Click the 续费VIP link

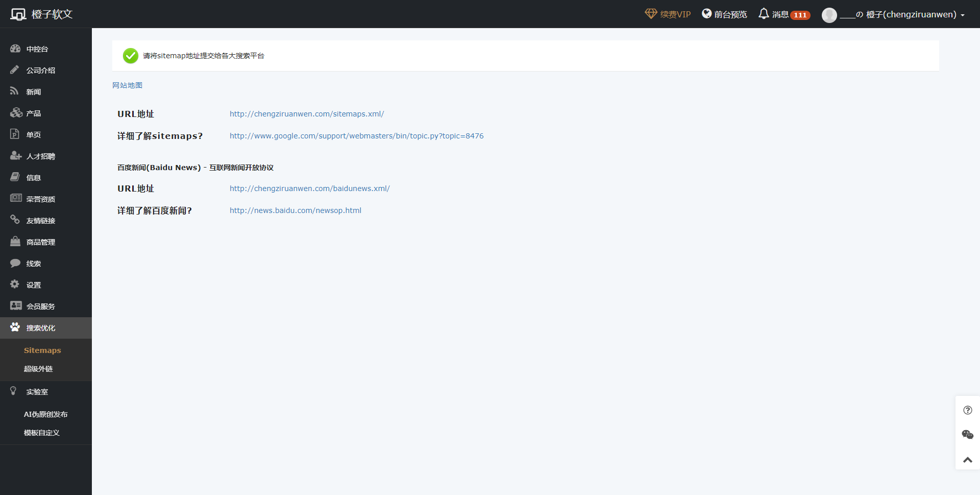[x=668, y=14]
